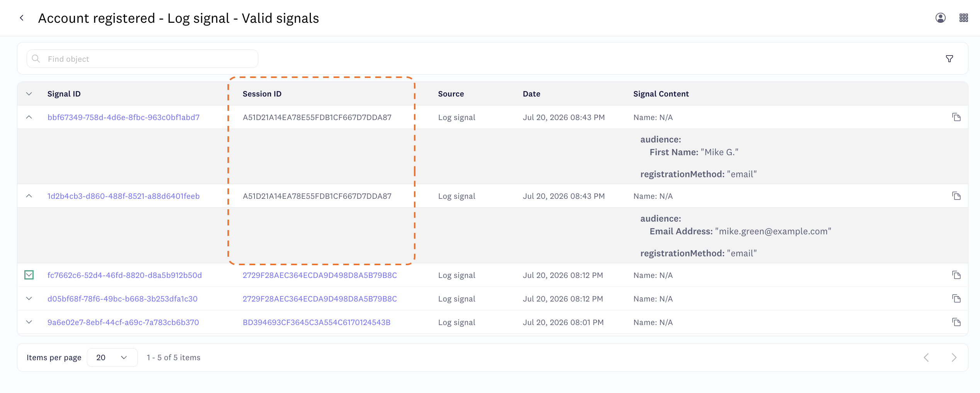Copy signal fc7662c6-52d4 content
This screenshot has width=980, height=393.
956,275
